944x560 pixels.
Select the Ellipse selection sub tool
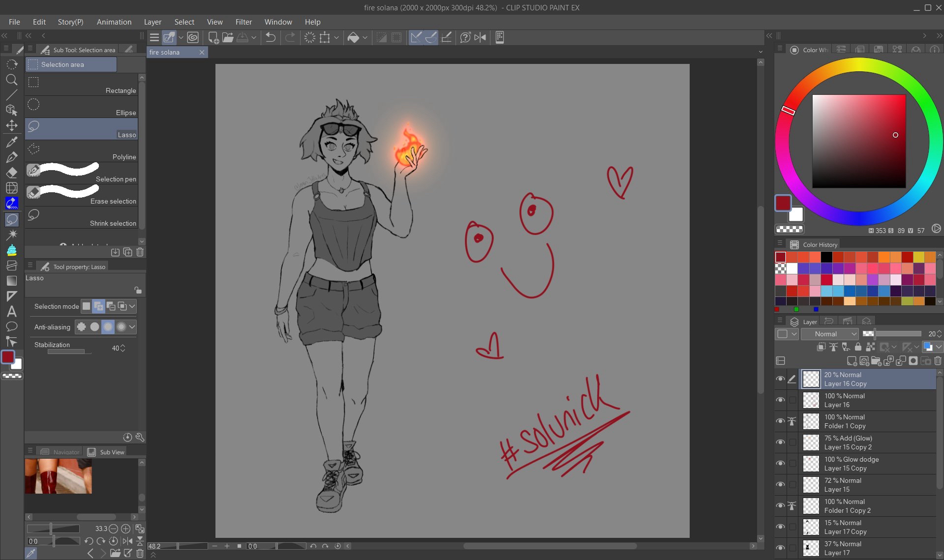click(82, 107)
